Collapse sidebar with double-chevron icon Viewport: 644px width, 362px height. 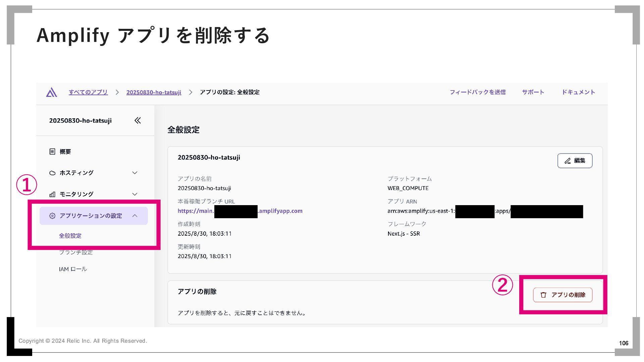pos(138,120)
